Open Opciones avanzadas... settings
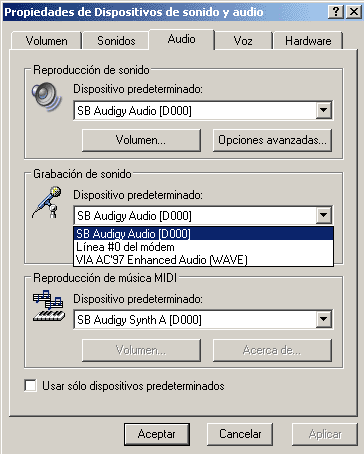364x454 pixels. [x=272, y=140]
